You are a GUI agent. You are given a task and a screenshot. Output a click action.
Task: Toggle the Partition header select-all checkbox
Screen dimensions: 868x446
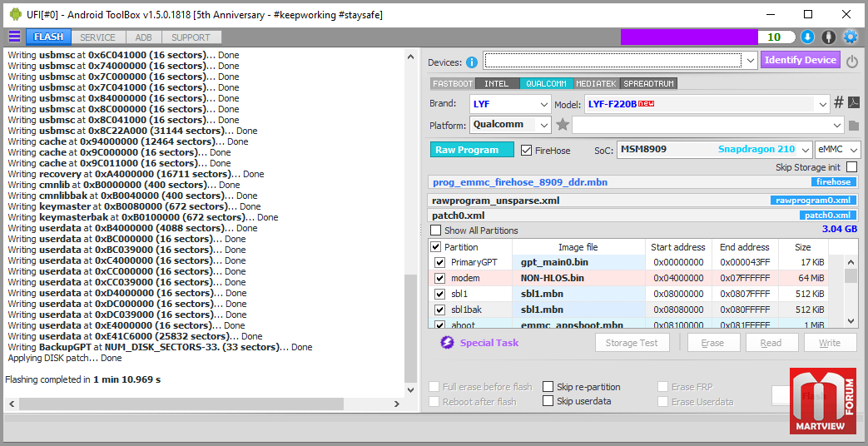(x=436, y=247)
